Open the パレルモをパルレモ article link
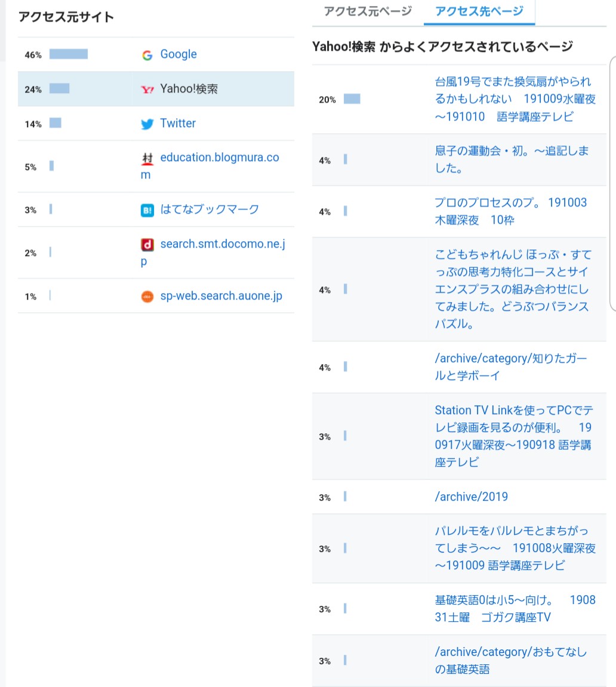The image size is (616, 687). (514, 548)
